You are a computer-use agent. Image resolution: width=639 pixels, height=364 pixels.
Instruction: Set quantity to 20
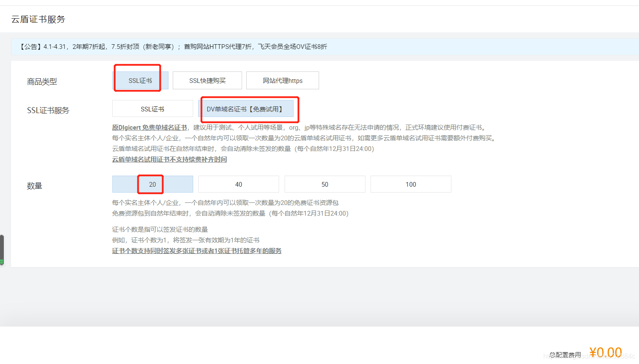coord(152,184)
